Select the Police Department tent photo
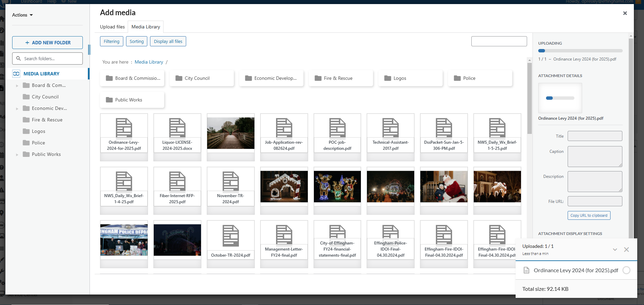 [x=124, y=240]
